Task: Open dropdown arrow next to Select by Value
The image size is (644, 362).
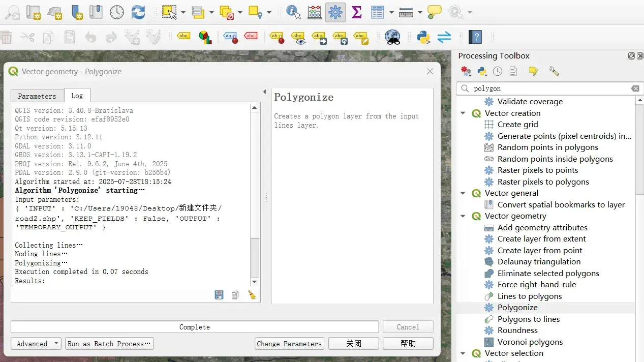Action: point(211,13)
